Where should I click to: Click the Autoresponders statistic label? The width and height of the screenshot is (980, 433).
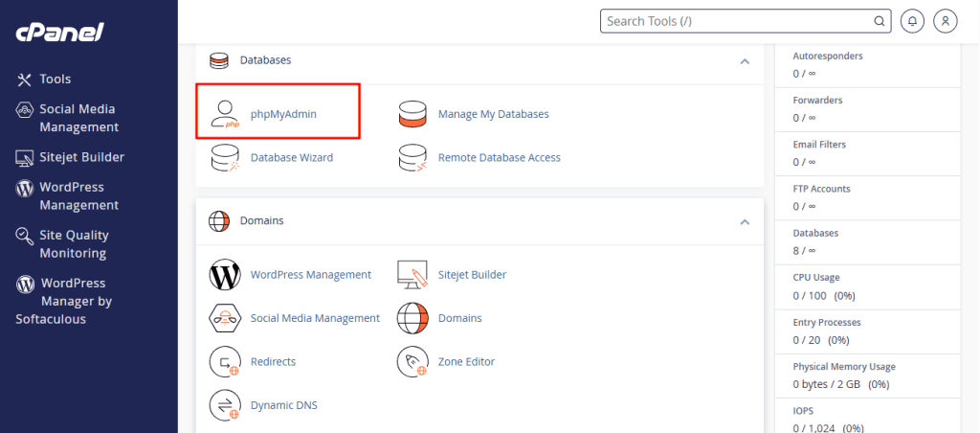tap(828, 56)
